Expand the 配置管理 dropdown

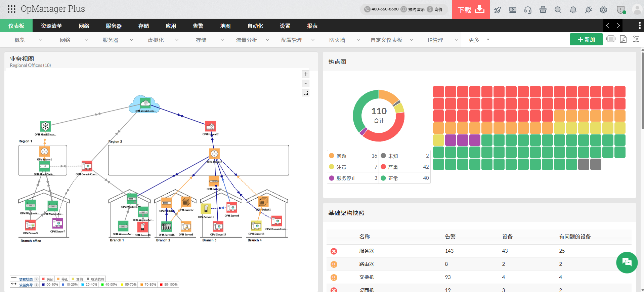313,40
